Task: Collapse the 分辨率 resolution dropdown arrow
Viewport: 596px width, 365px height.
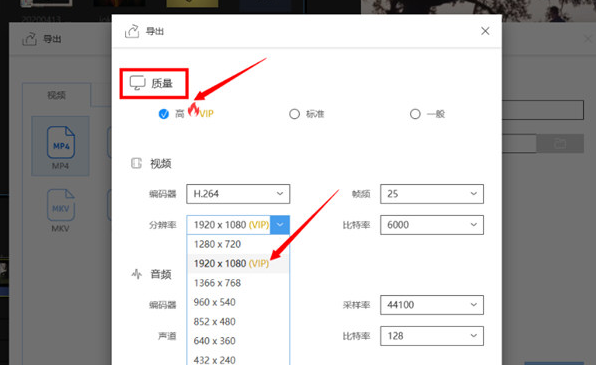Action: click(x=280, y=225)
